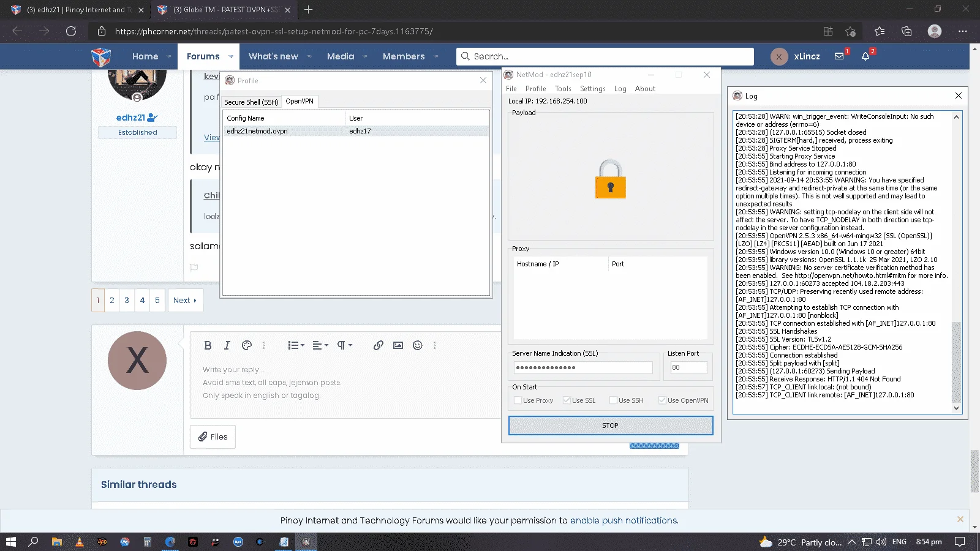Click the taskbar search magnifier icon
Viewport: 980px width, 551px height.
click(x=34, y=542)
